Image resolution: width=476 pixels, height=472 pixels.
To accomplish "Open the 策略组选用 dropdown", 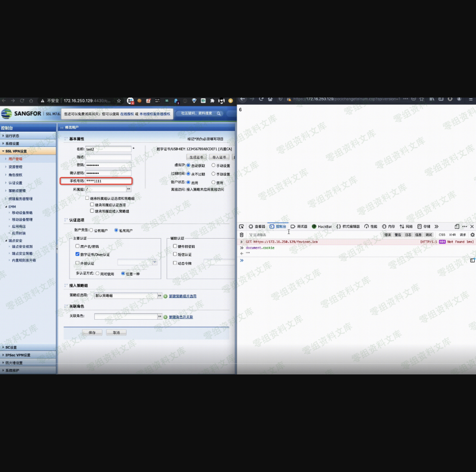I will coord(159,296).
